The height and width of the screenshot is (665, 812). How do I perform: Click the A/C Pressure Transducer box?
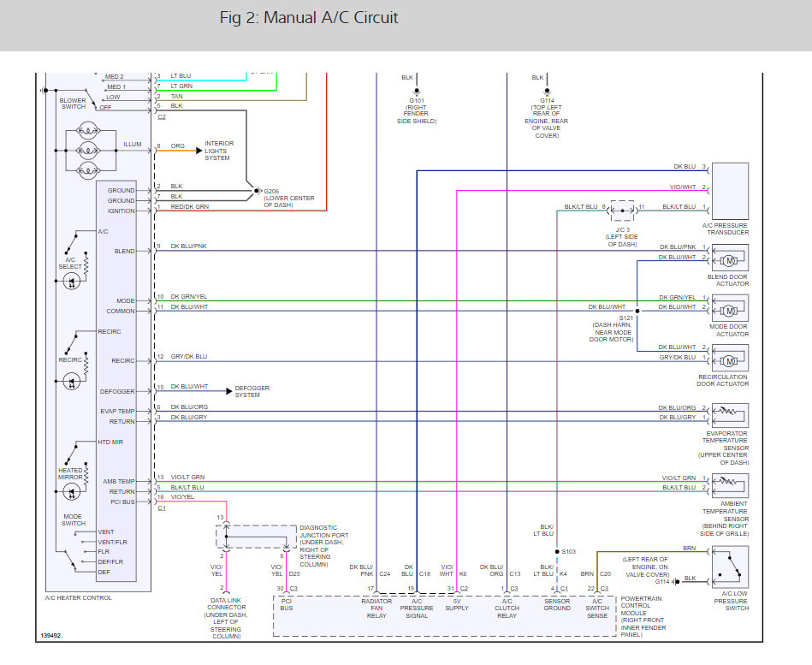pyautogui.click(x=730, y=191)
